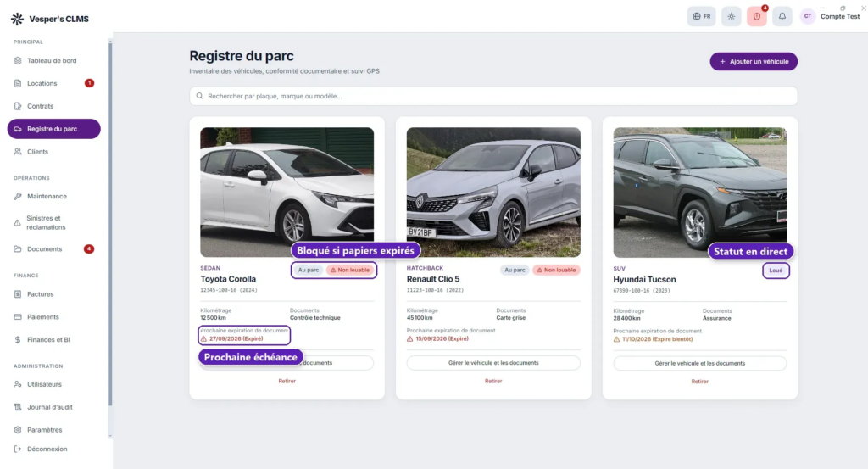Viewport: 868px width, 469px height.
Task: Click Retirer under Hyundai Tucson
Action: click(699, 382)
